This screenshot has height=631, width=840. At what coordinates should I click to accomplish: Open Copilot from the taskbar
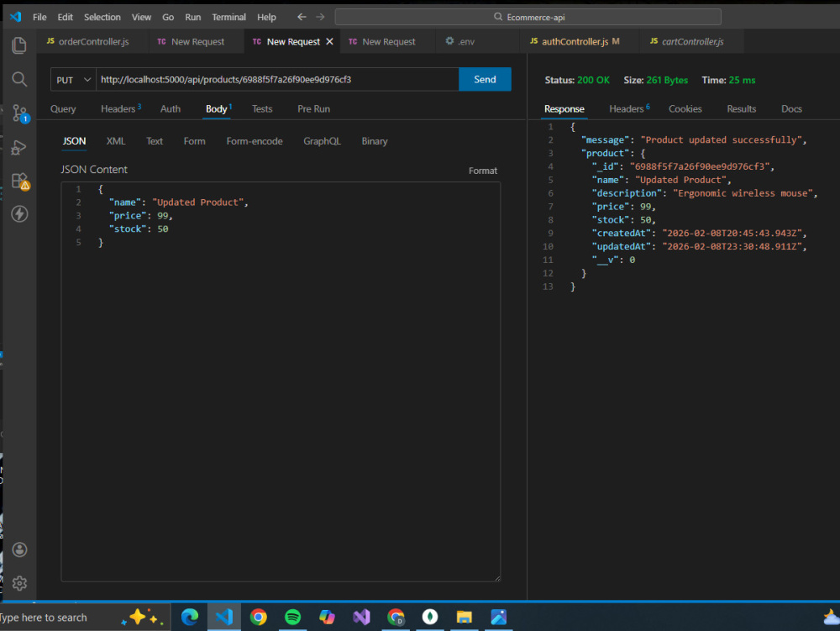[x=327, y=617]
